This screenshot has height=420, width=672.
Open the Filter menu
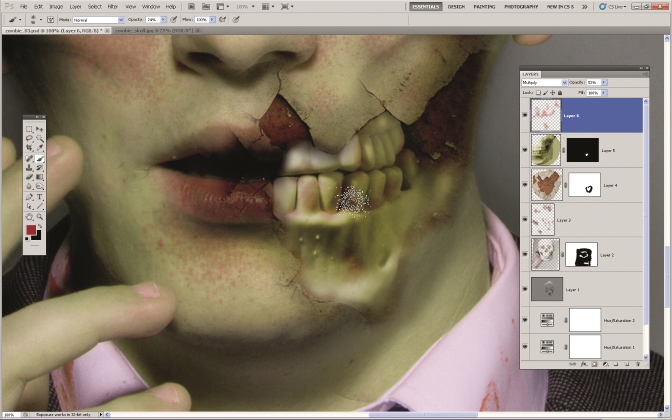pos(113,6)
